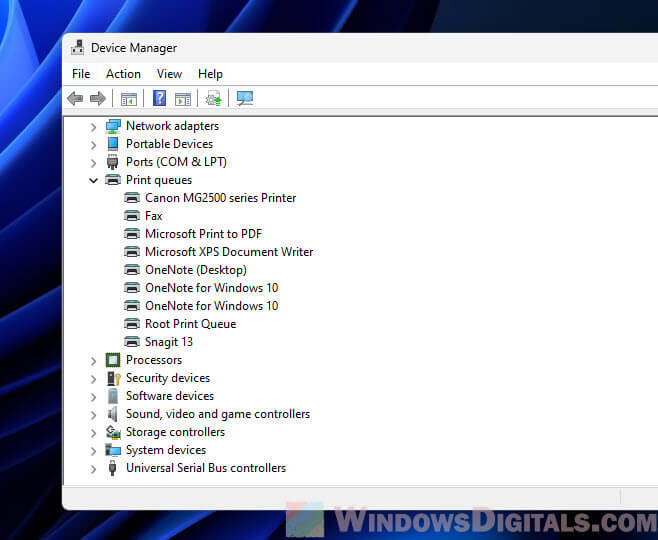This screenshot has height=540, width=658.
Task: Click Scan for hardware changes monitor icon
Action: point(245,99)
